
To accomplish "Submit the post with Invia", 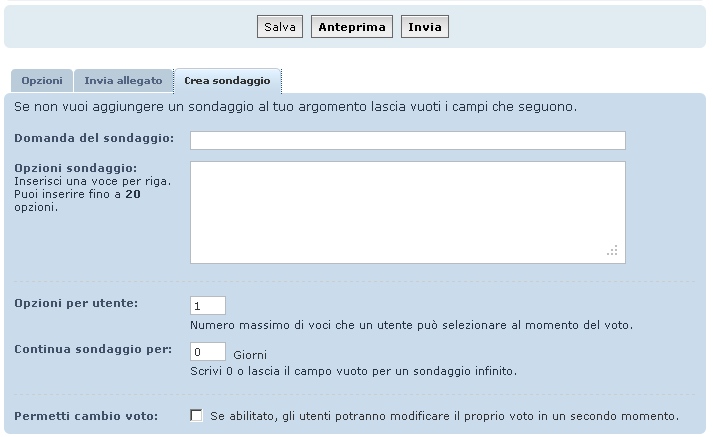I will (x=425, y=27).
